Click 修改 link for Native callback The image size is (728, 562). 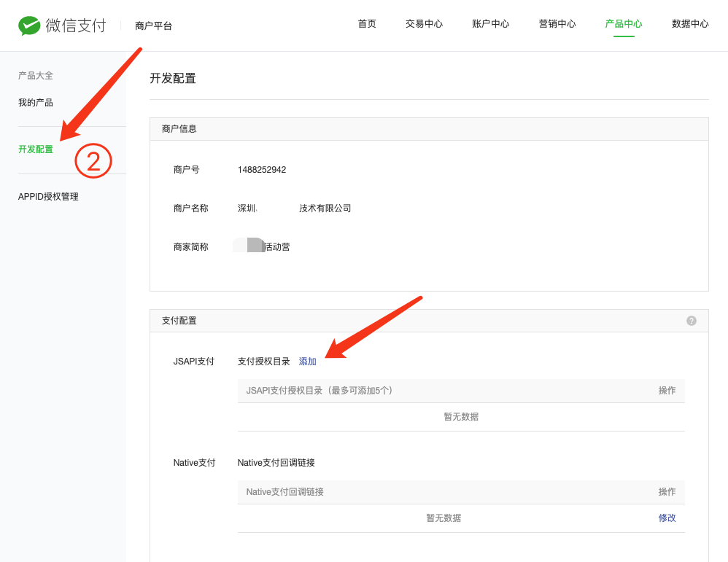point(667,518)
